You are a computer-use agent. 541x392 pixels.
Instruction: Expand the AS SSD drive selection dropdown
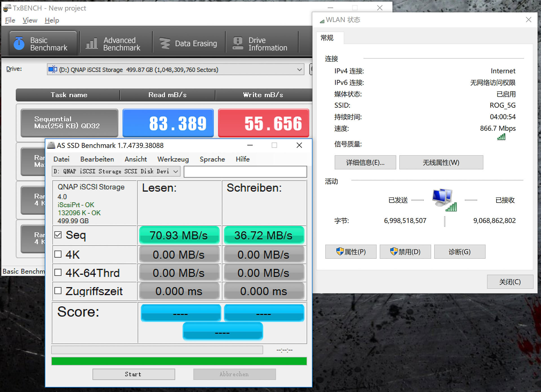pyautogui.click(x=176, y=171)
